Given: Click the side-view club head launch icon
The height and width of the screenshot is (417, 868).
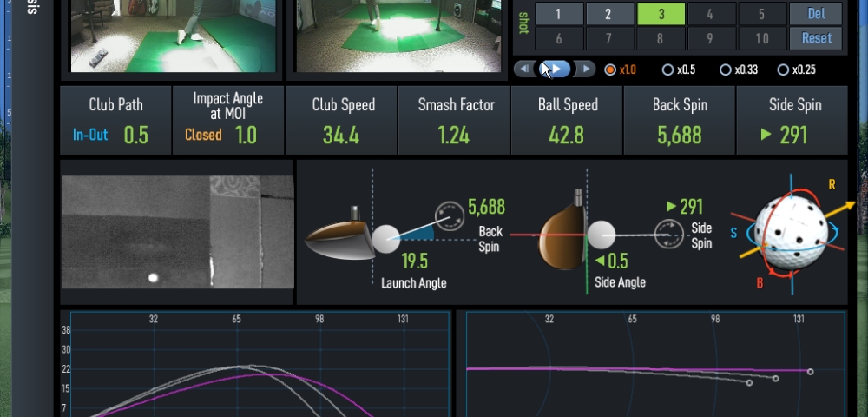Looking at the screenshot, I should pos(340,237).
